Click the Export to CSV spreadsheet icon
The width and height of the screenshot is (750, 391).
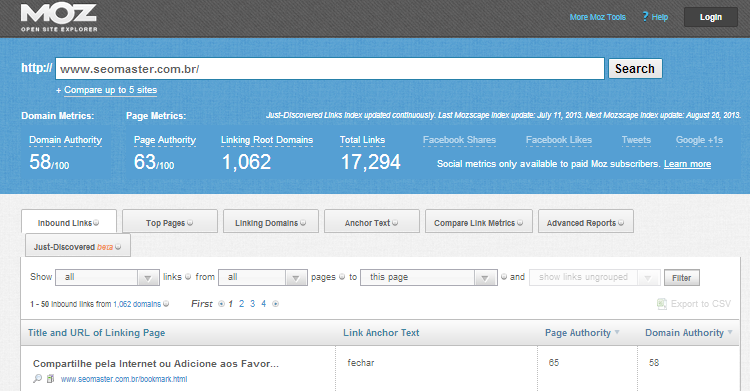pos(662,304)
